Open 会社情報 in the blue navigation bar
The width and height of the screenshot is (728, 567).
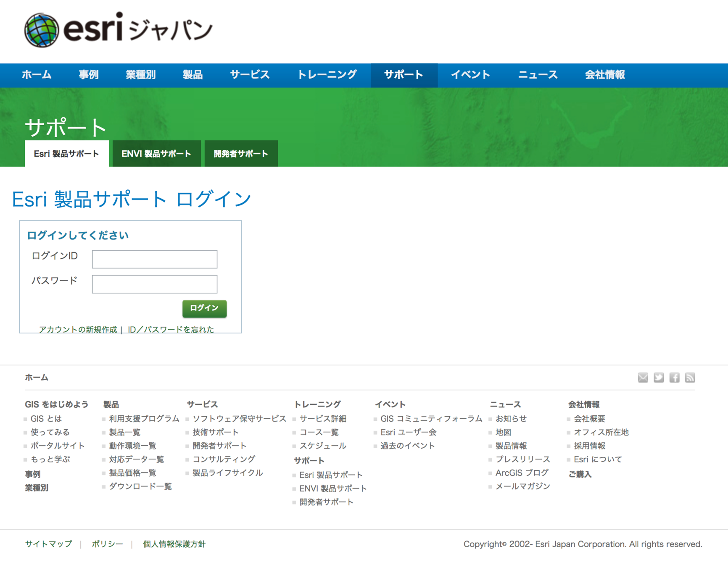click(605, 75)
